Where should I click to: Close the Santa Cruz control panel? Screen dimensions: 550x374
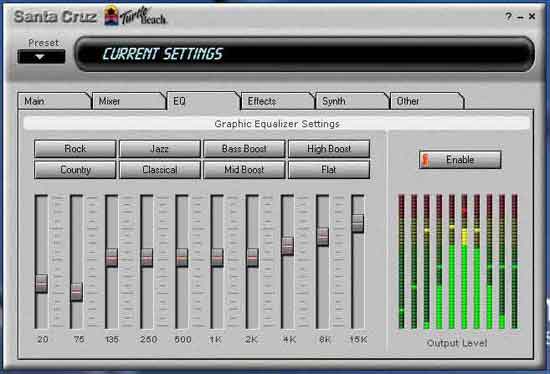[x=532, y=16]
